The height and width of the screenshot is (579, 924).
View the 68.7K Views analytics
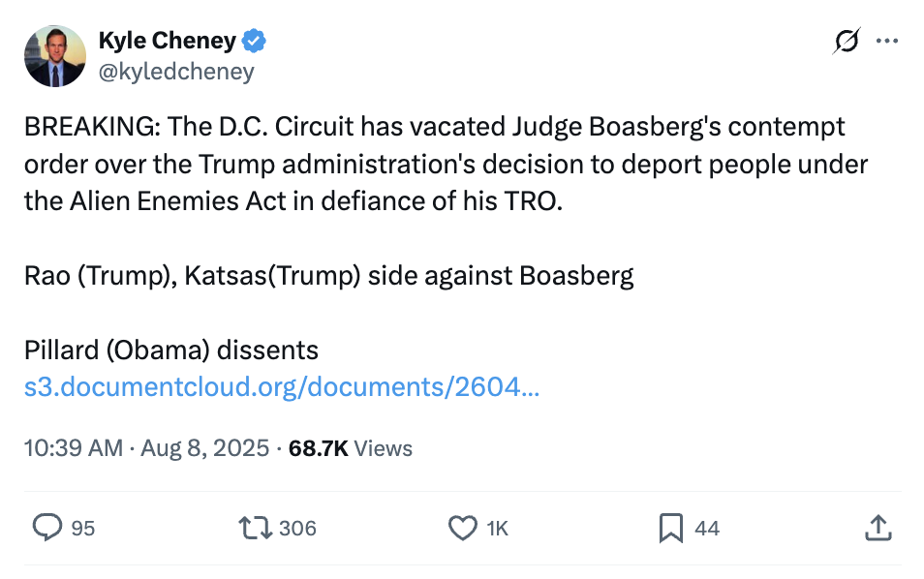pyautogui.click(x=351, y=448)
